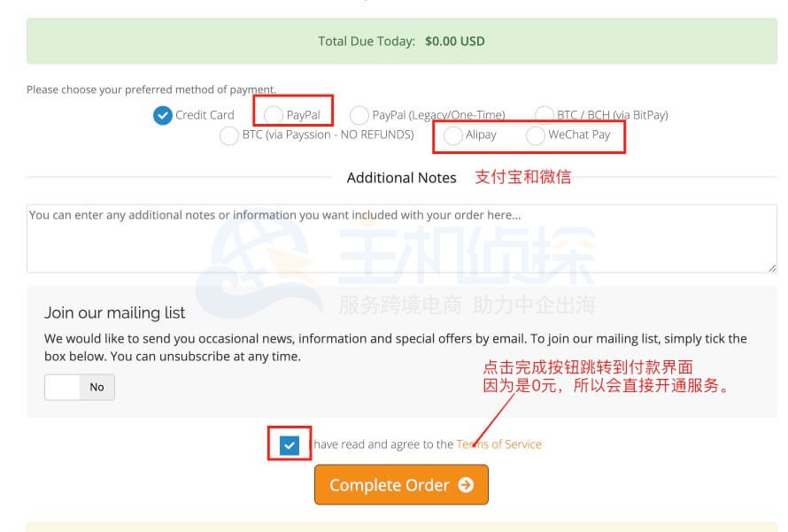The height and width of the screenshot is (532, 788).
Task: Select BTC / BCH via BitPay option
Action: click(545, 115)
